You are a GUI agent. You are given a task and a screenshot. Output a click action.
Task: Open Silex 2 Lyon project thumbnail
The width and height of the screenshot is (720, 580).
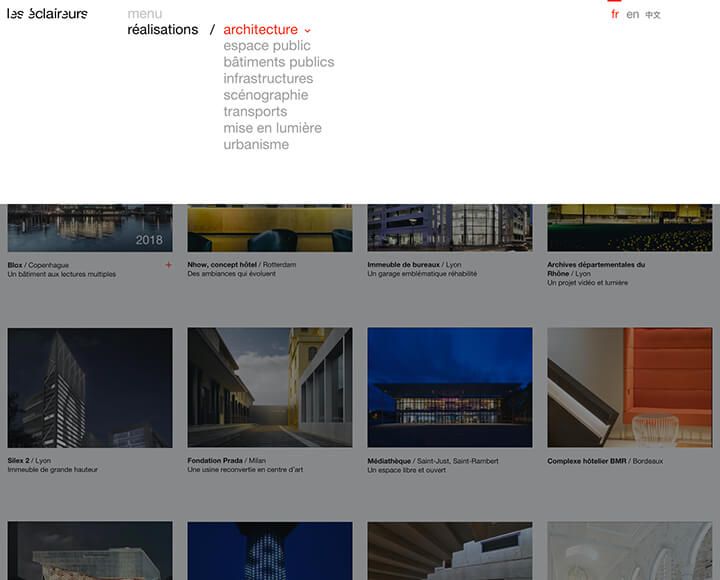(x=90, y=387)
